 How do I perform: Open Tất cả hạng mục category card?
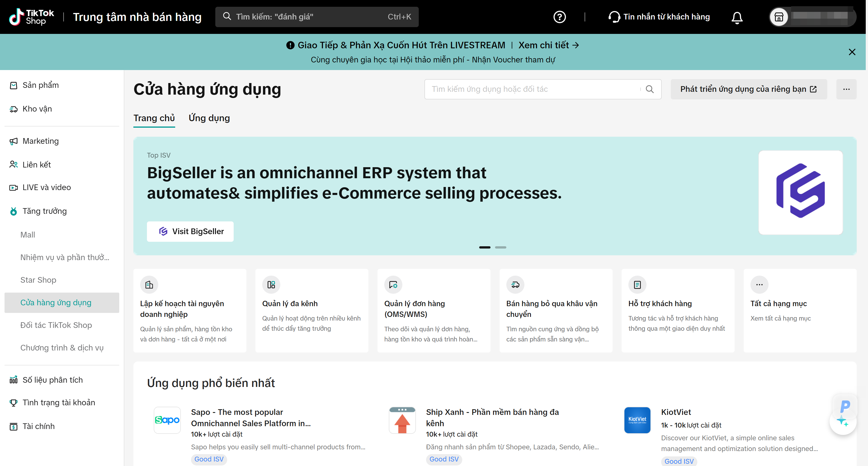pos(800,310)
